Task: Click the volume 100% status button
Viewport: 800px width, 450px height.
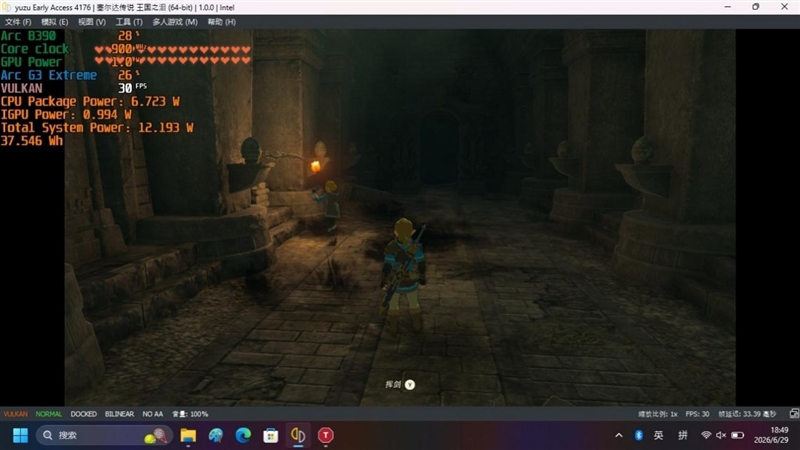Action: coord(190,414)
